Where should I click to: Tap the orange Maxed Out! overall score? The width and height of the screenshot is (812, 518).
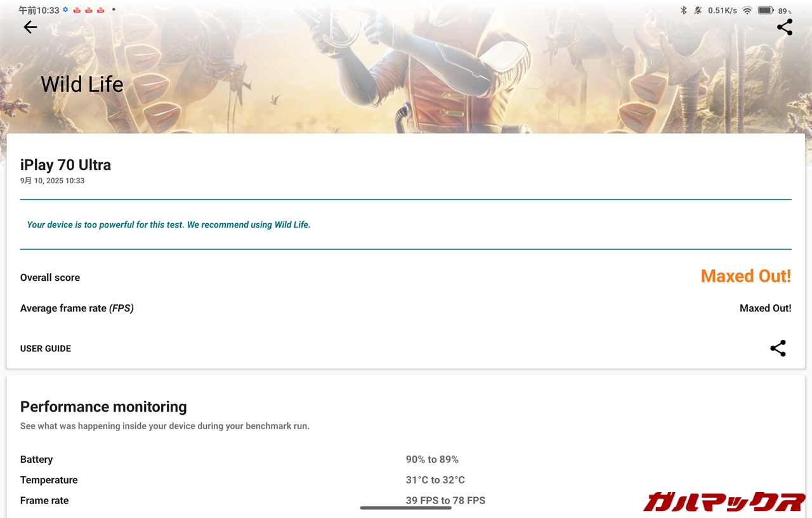point(745,276)
